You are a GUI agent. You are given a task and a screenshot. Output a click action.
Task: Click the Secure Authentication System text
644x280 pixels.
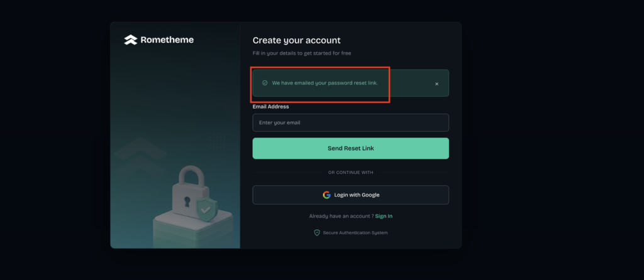coord(355,233)
